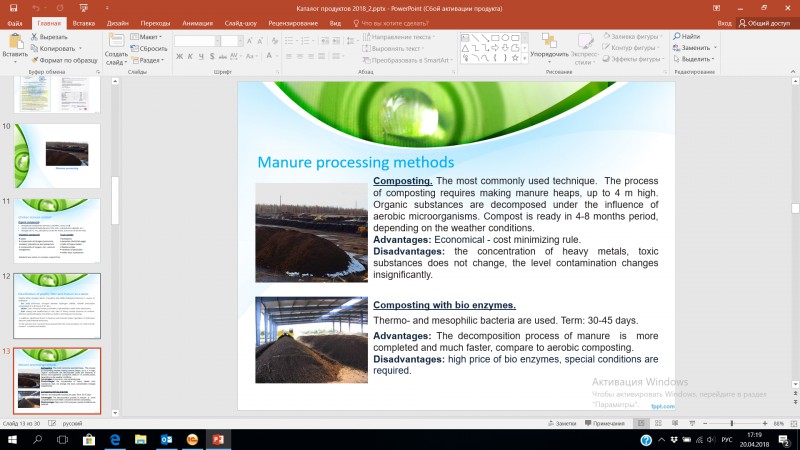The image size is (800, 450).
Task: Open Заменить replace dropdown arrow
Action: point(715,47)
